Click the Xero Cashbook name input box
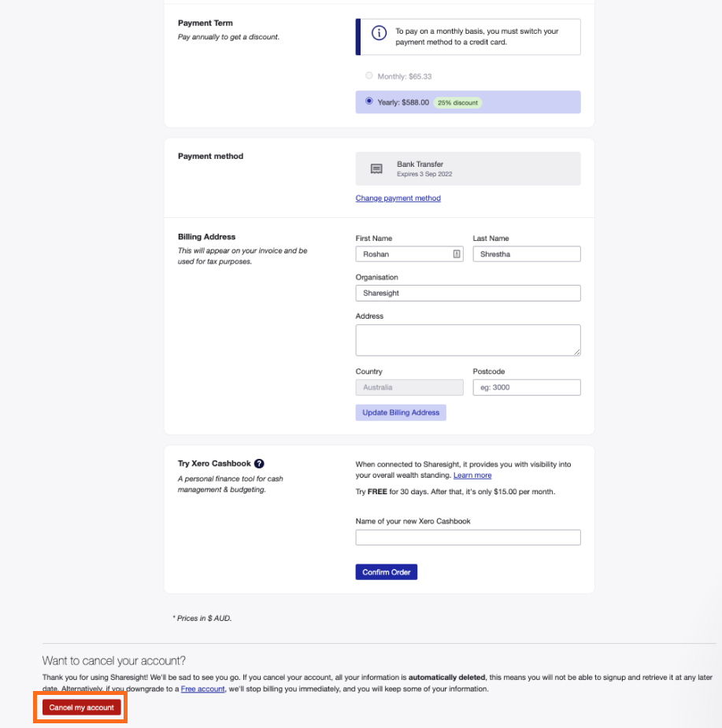Viewport: 722px width, 728px height. [468, 537]
